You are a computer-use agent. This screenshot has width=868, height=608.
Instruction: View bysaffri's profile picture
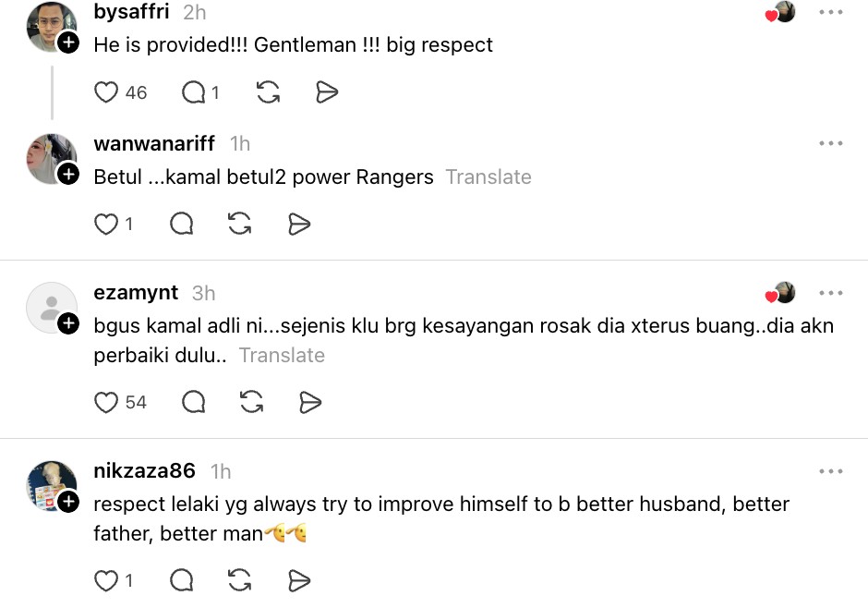tap(50, 26)
